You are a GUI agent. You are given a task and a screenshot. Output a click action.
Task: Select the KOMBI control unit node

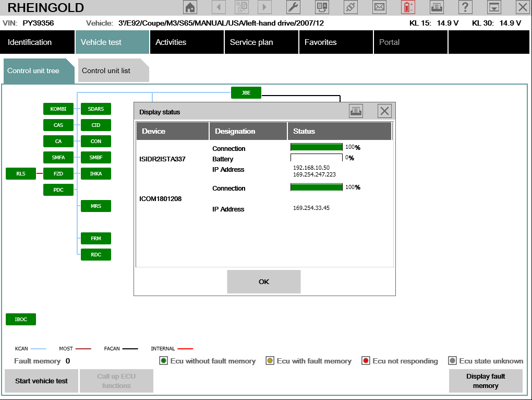pyautogui.click(x=58, y=109)
